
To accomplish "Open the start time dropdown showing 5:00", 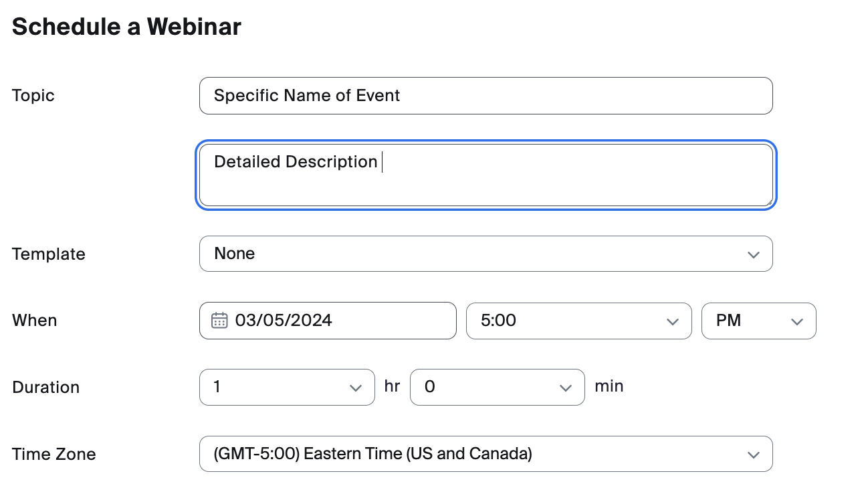I will click(x=568, y=321).
